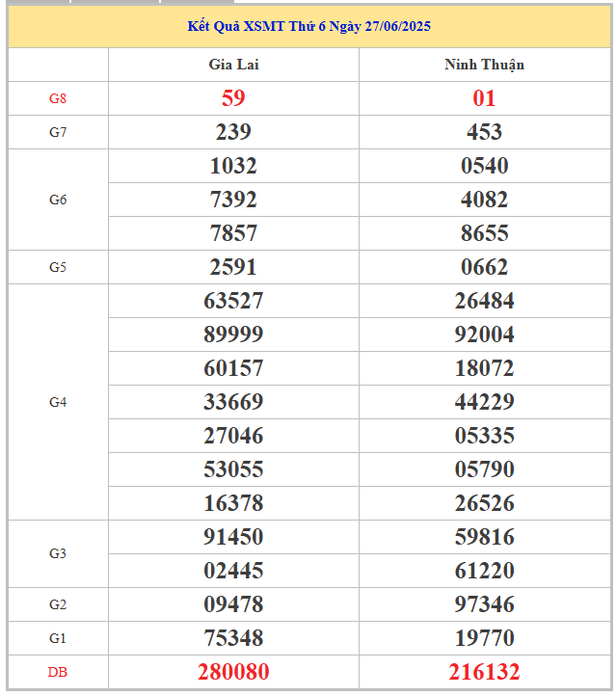Click Gia Lai special prize 280080
Viewport: 616px width, 696px height.
[233, 672]
